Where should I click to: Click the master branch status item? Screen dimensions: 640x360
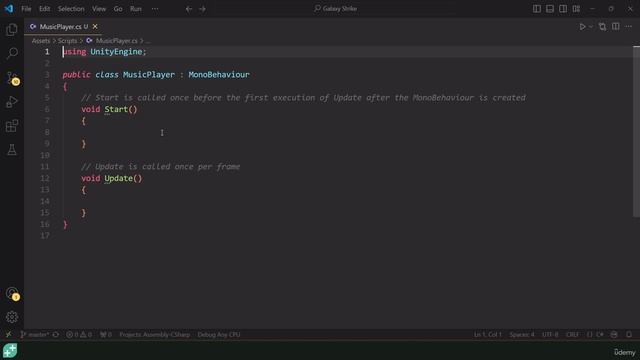[34, 334]
